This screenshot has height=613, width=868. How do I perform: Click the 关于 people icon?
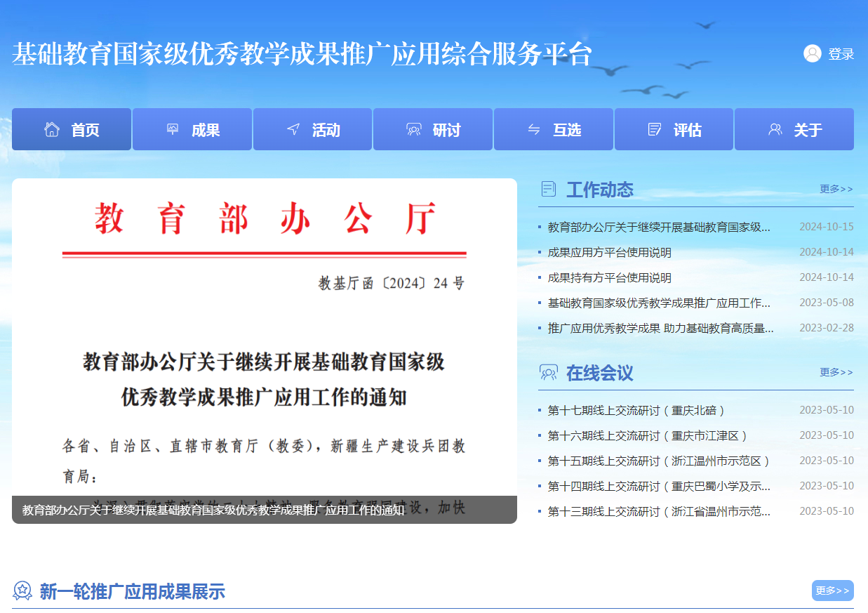point(775,130)
